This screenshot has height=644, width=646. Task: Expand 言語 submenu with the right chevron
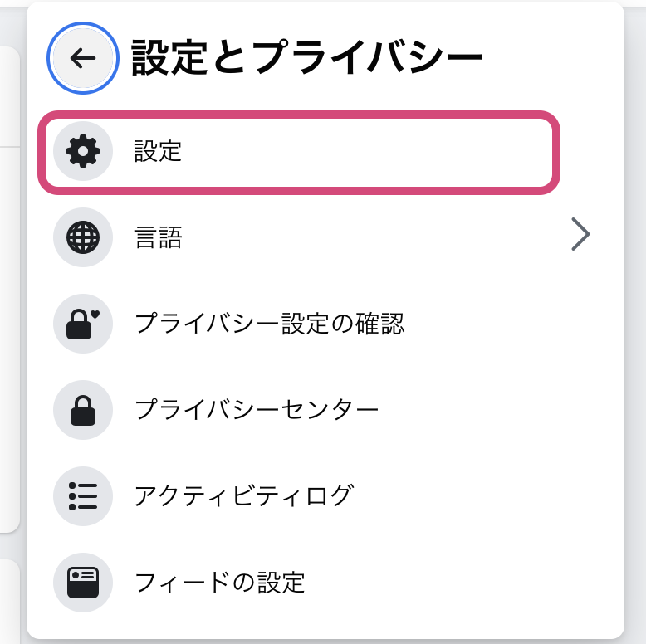click(580, 234)
